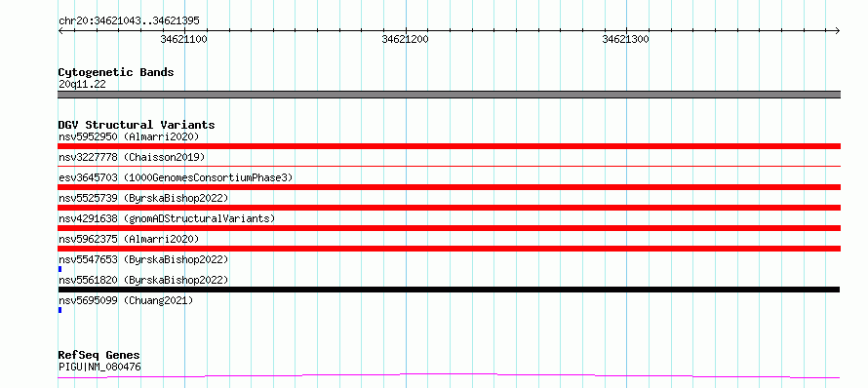This screenshot has height=388, width=868.
Task: Click the red bar under esv3645703
Action: (x=449, y=187)
